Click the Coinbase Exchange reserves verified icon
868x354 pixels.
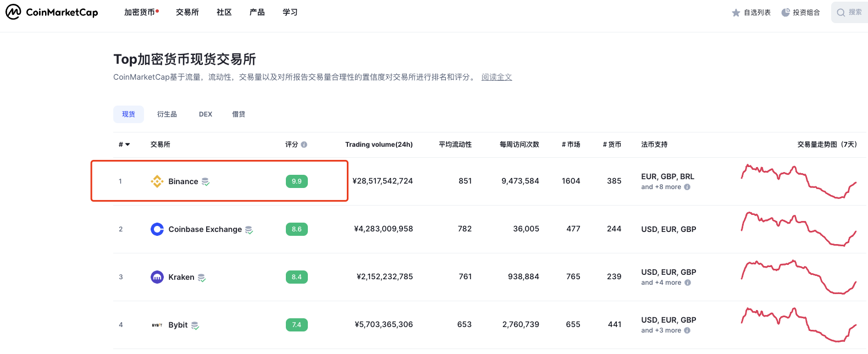pos(249,230)
